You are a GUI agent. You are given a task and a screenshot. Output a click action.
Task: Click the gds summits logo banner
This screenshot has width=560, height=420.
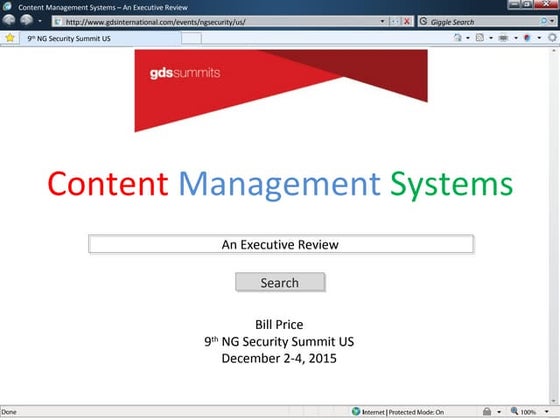click(x=281, y=90)
